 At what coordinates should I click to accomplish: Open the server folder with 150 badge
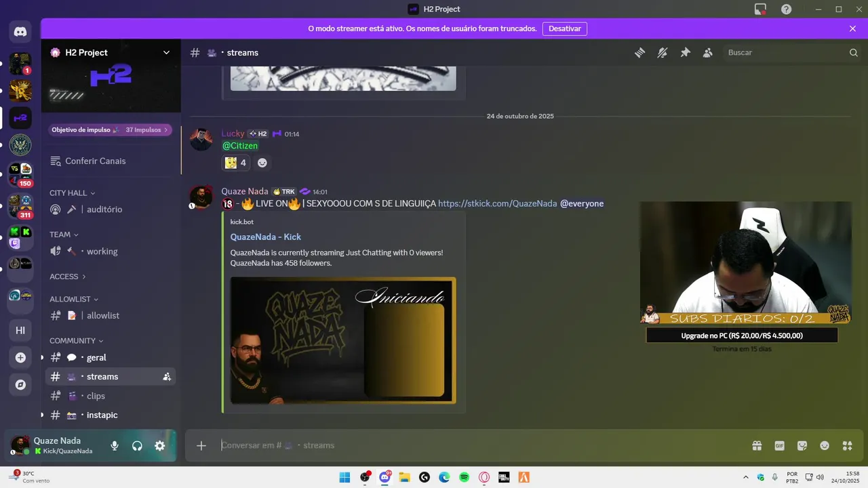20,175
